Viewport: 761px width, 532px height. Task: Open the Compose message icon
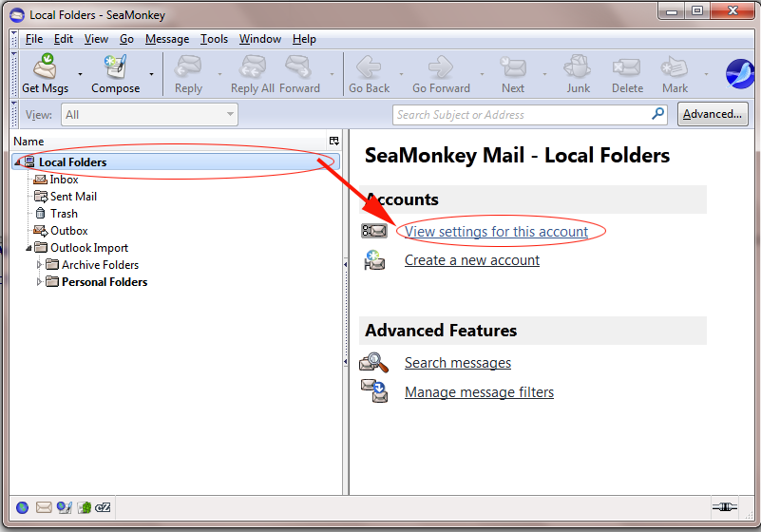(x=116, y=66)
